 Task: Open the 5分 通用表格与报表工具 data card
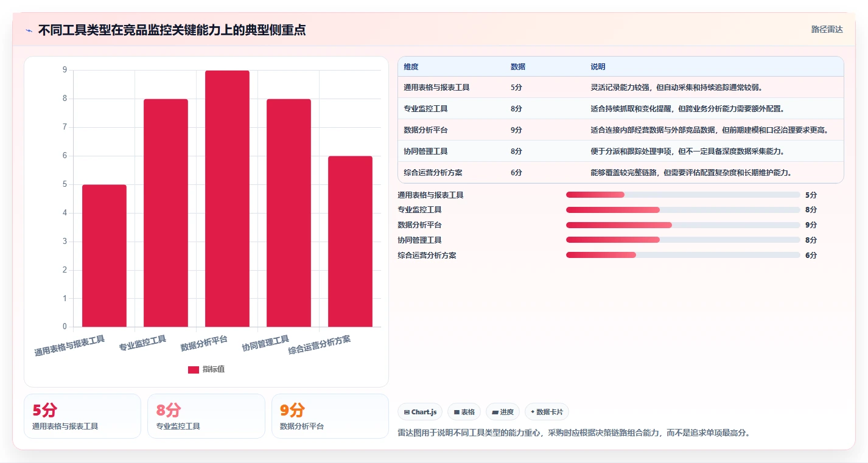coord(82,416)
